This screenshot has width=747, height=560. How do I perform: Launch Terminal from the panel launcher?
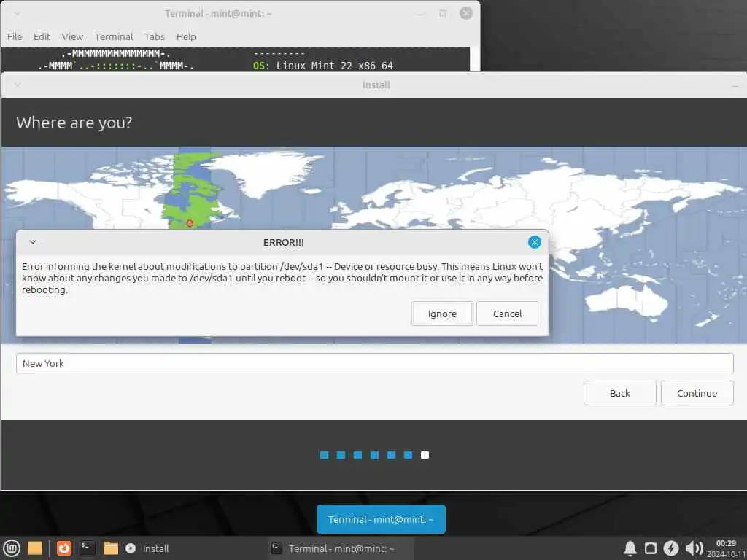88,548
